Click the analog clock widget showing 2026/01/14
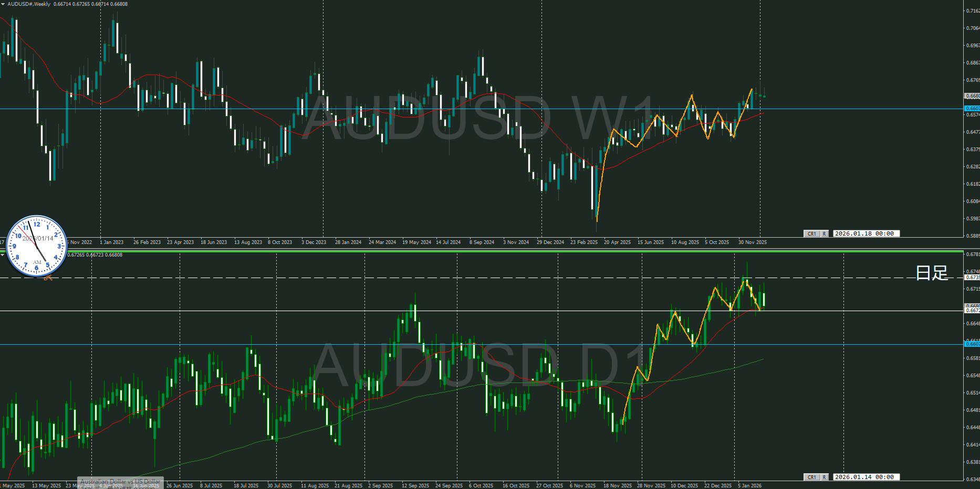 coord(36,246)
